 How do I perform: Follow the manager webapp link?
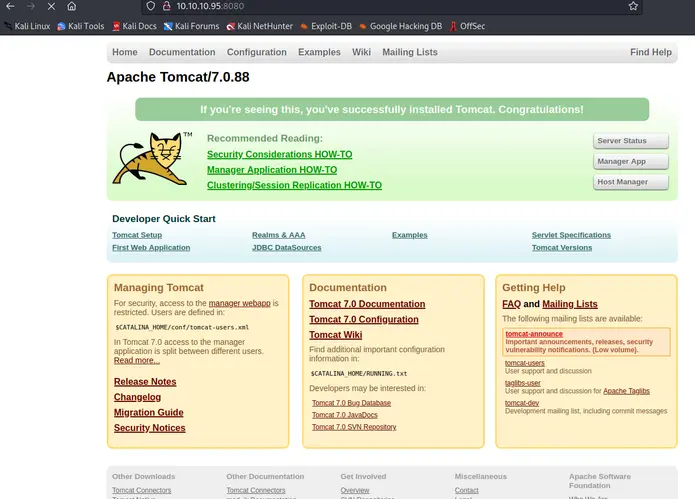click(x=239, y=303)
